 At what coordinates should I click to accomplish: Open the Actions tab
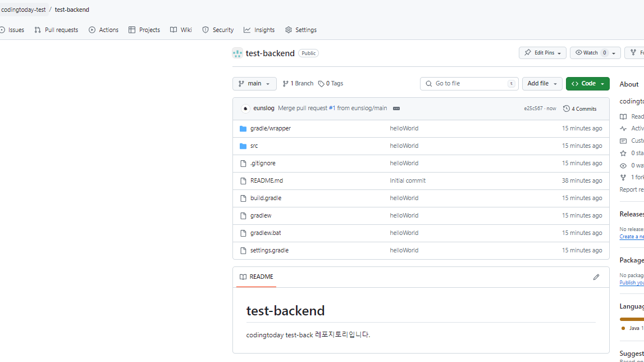[103, 30]
